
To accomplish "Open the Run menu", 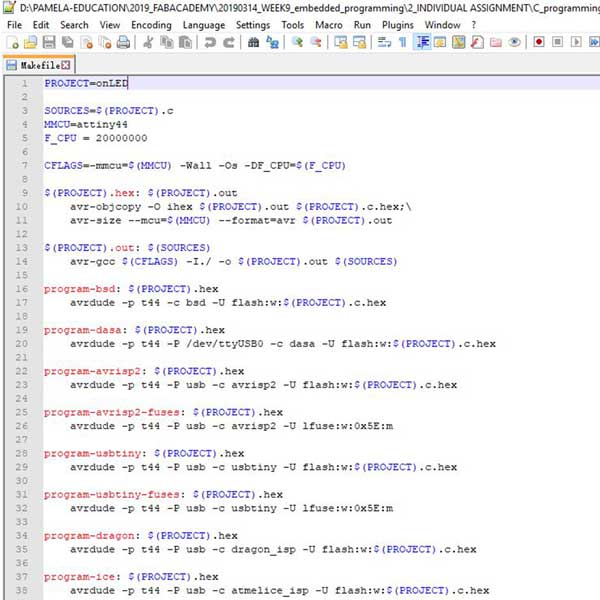I will click(362, 25).
